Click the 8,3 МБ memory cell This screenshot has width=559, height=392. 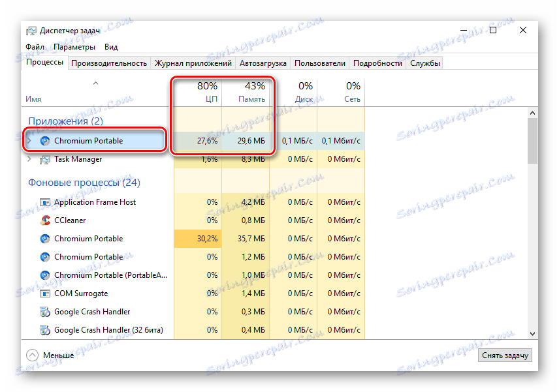246,159
